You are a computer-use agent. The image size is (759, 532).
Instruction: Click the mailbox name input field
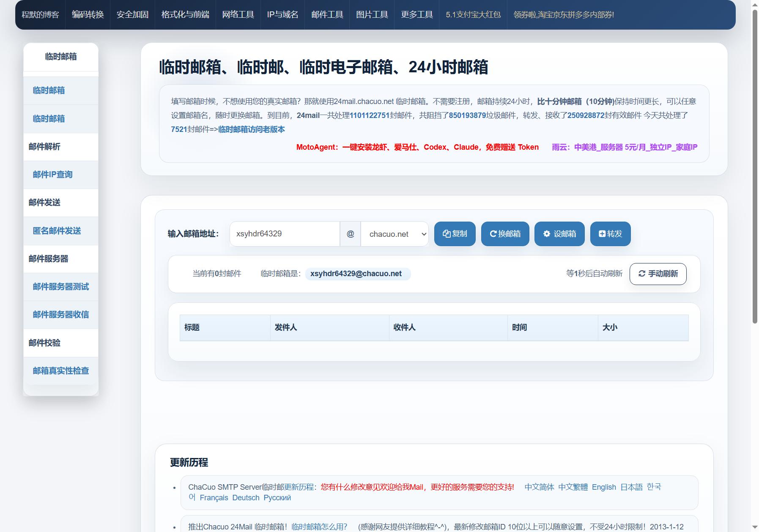pyautogui.click(x=285, y=234)
